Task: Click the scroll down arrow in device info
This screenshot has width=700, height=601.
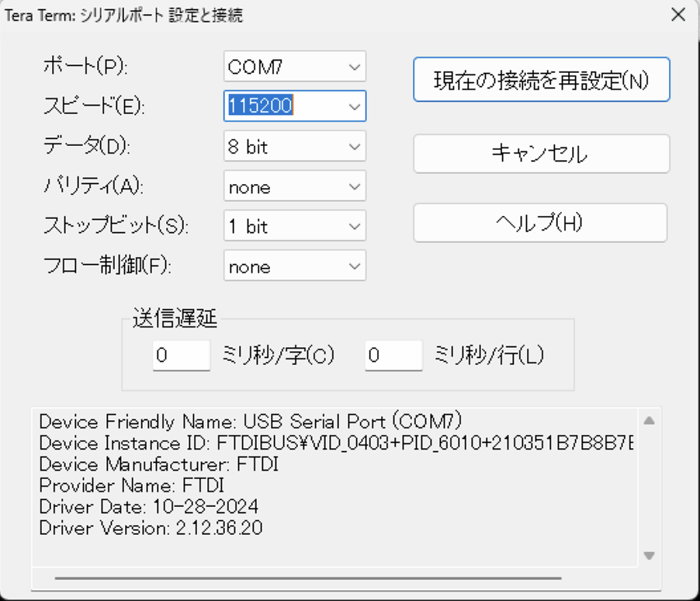Action: [650, 555]
